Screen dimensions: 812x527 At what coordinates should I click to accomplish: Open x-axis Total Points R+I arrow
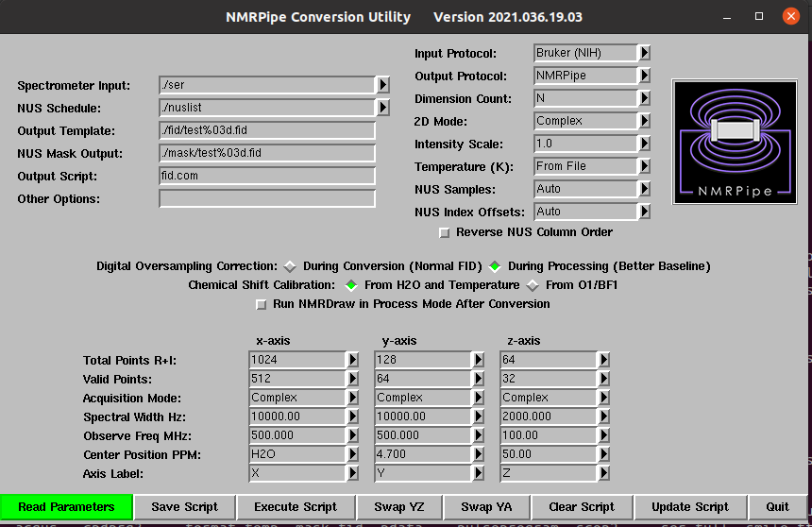(352, 360)
